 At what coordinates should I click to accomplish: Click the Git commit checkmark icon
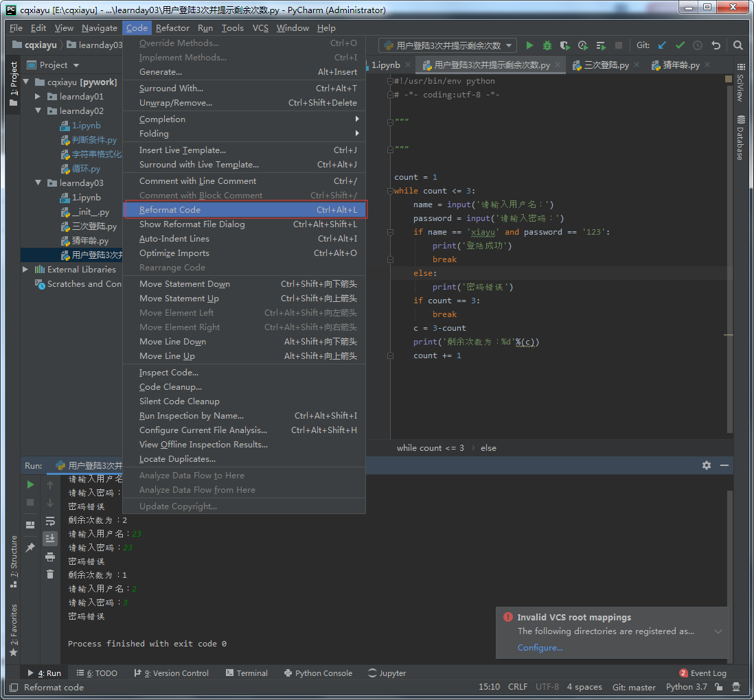tap(680, 45)
